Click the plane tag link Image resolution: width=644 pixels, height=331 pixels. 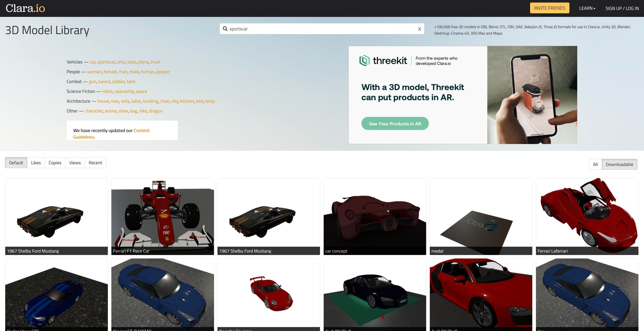point(143,62)
